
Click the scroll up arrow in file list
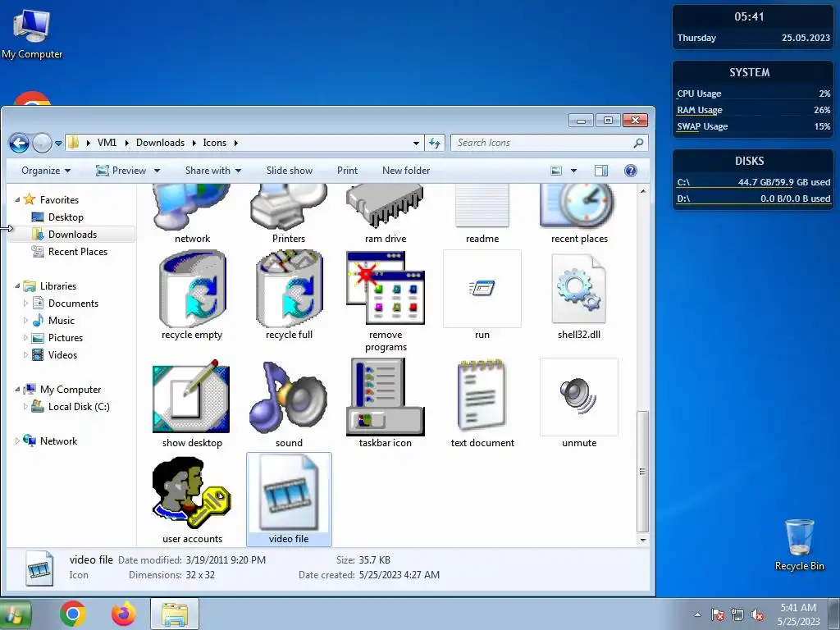coord(643,191)
